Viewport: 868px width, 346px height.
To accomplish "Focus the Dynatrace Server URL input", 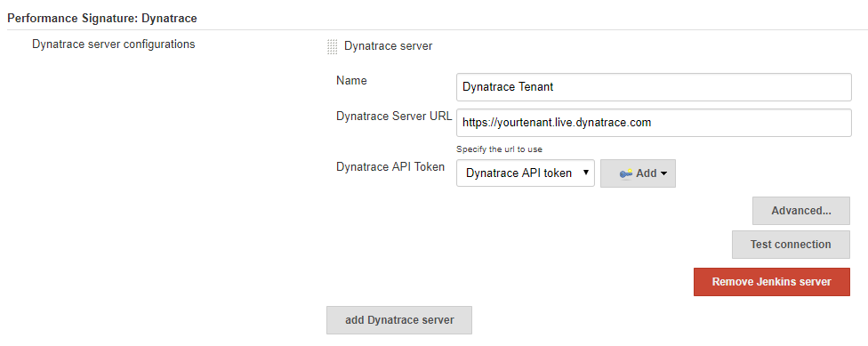I will click(654, 123).
